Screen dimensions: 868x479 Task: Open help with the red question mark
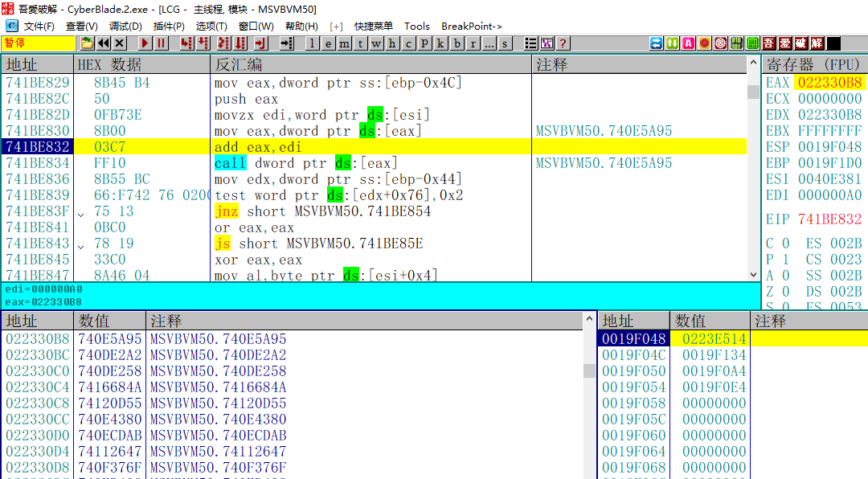tap(563, 43)
